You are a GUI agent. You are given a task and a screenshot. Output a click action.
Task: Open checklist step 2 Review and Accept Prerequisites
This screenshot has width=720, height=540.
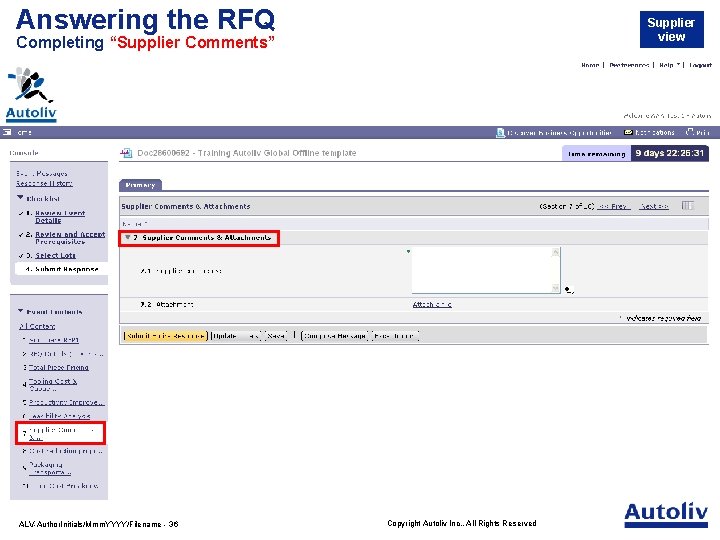click(x=70, y=237)
